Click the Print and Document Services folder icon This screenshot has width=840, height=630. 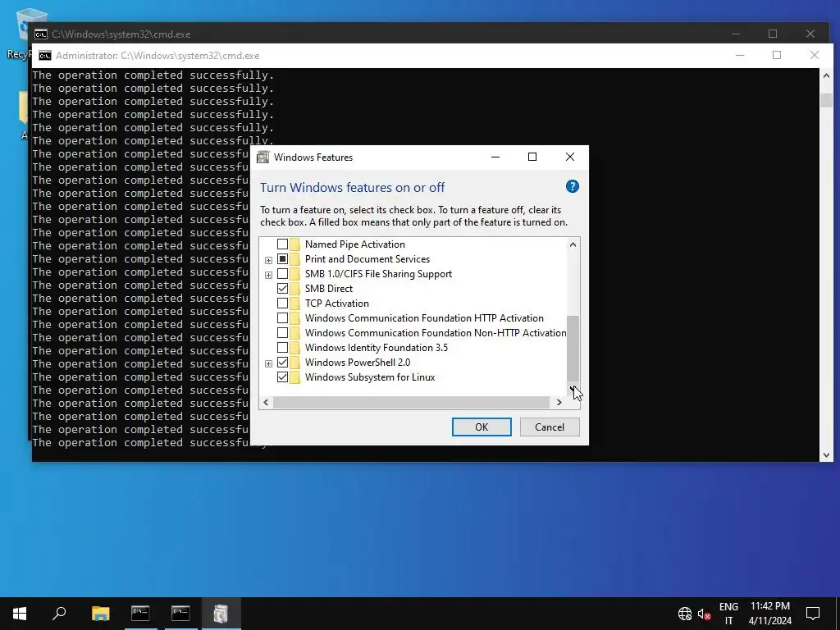coord(295,259)
